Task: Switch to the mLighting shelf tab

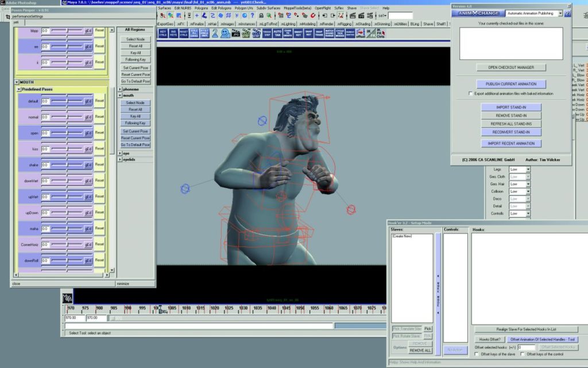Action: coord(288,24)
